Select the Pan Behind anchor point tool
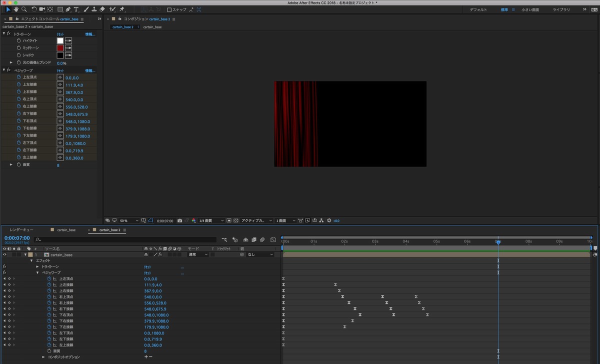This screenshot has height=364, width=600. (50, 9)
